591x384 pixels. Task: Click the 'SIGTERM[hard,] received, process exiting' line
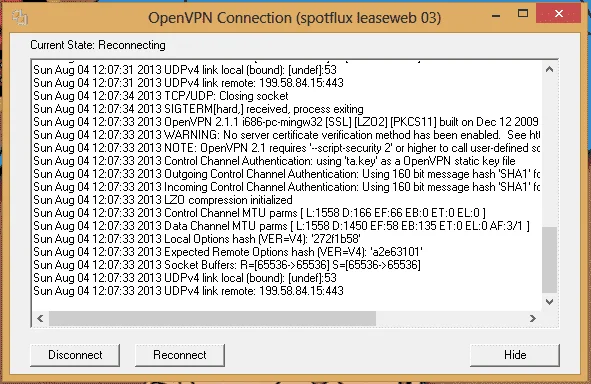(198, 109)
